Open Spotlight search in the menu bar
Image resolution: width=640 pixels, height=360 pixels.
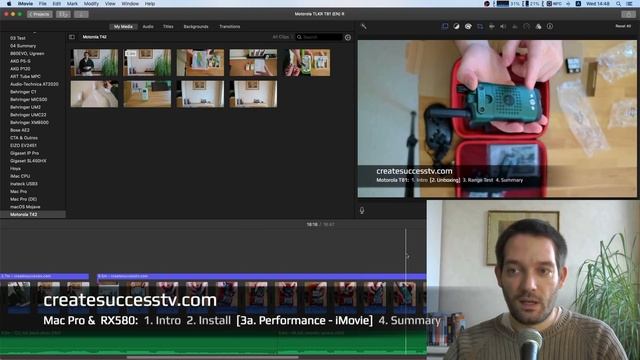point(618,4)
